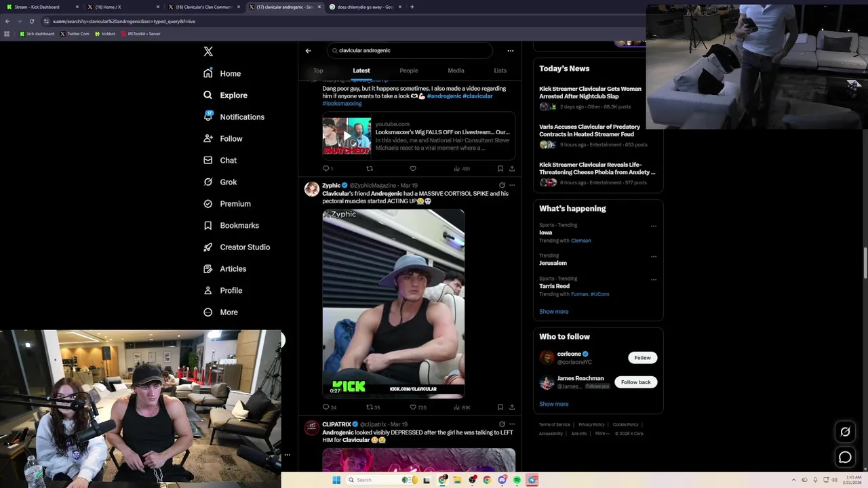Open search options three-dot menu
Viewport: 868px width, 488px height.
click(x=511, y=51)
